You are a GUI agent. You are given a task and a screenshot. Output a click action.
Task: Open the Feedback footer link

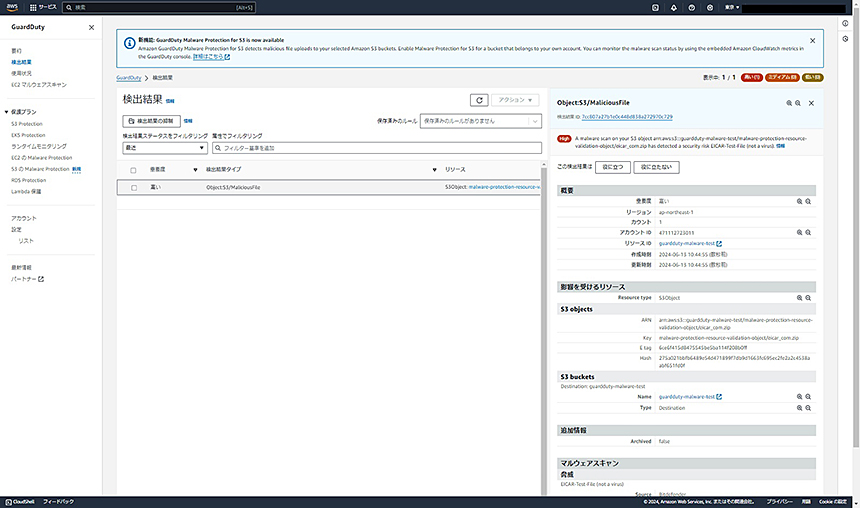[x=58, y=502]
